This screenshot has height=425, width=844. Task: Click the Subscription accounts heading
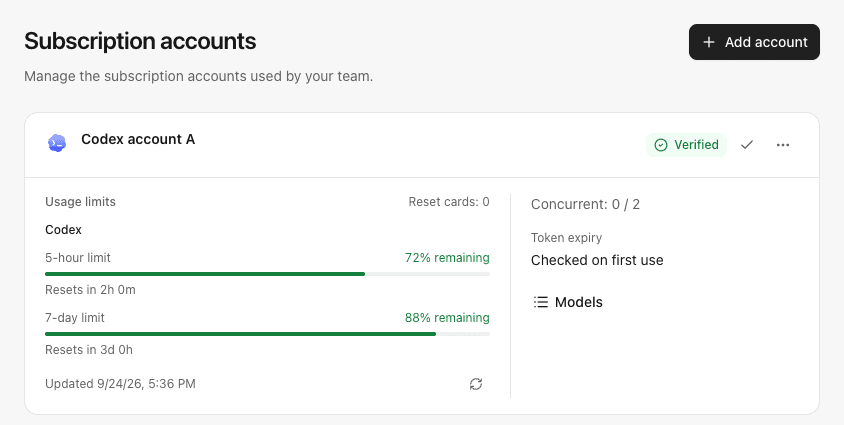click(140, 41)
